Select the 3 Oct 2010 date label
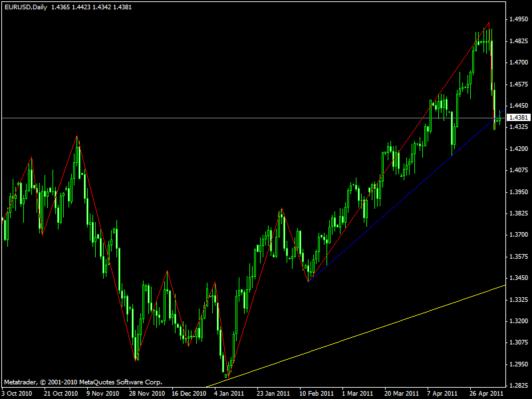Viewport: 532px width, 399px height. pos(17,393)
